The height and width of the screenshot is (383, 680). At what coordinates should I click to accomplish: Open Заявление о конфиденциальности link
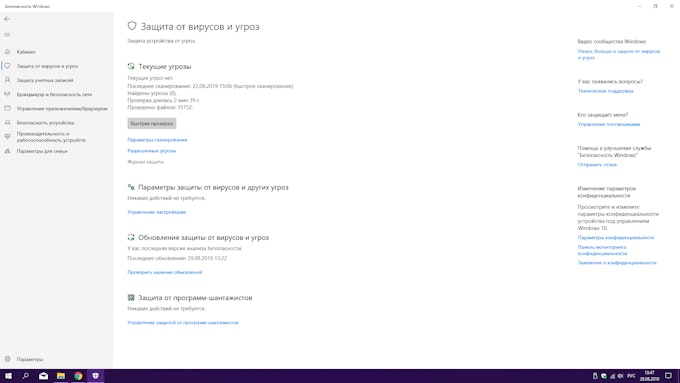(x=617, y=263)
